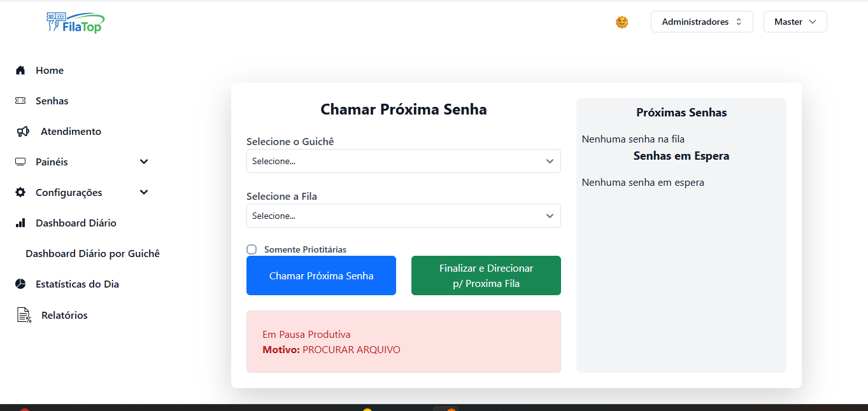Toggle the sun theme icon in header

point(622,22)
